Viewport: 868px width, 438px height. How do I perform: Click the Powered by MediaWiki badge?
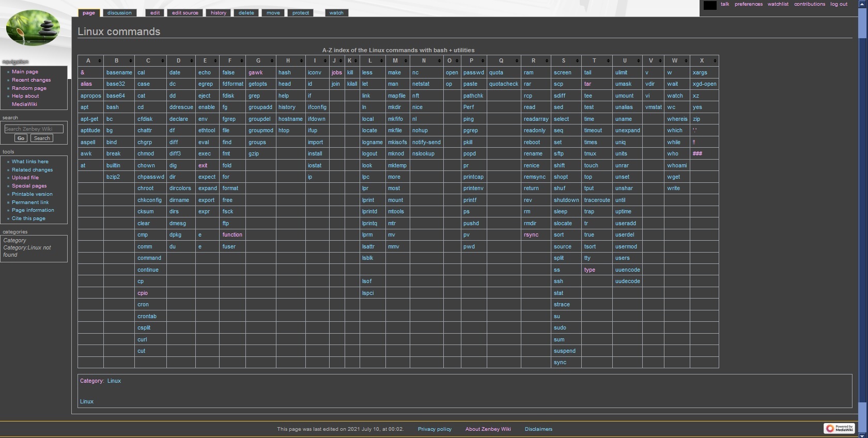(839, 428)
